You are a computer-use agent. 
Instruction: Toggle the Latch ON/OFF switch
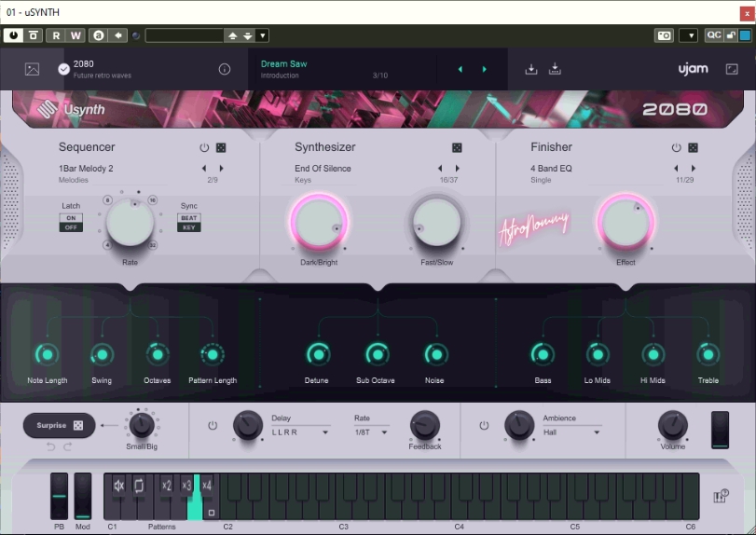pyautogui.click(x=71, y=222)
